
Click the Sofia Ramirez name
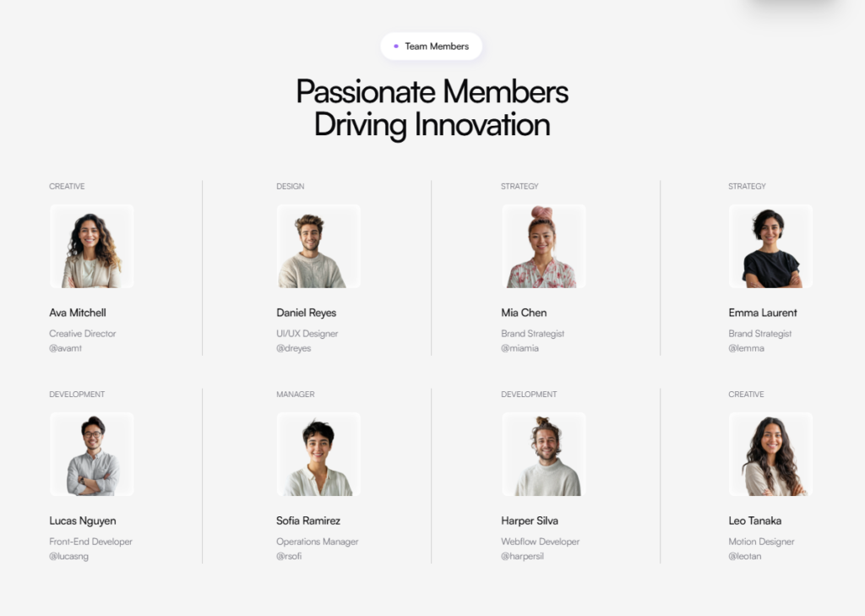click(x=308, y=521)
